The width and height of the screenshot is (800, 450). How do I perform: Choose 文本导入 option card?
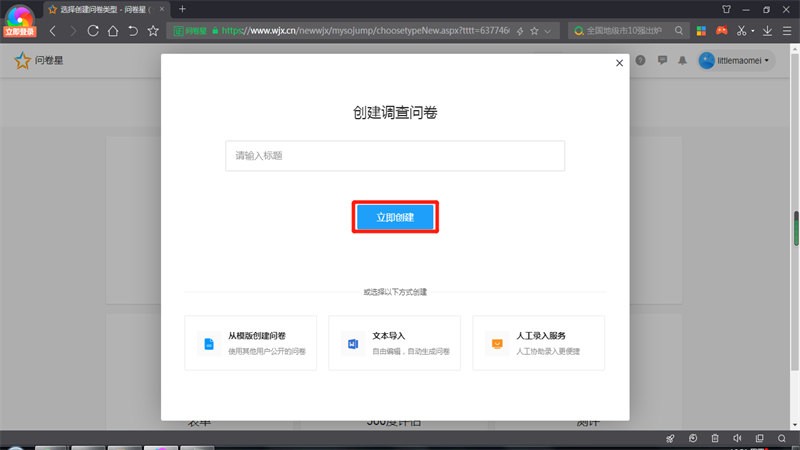click(x=394, y=343)
